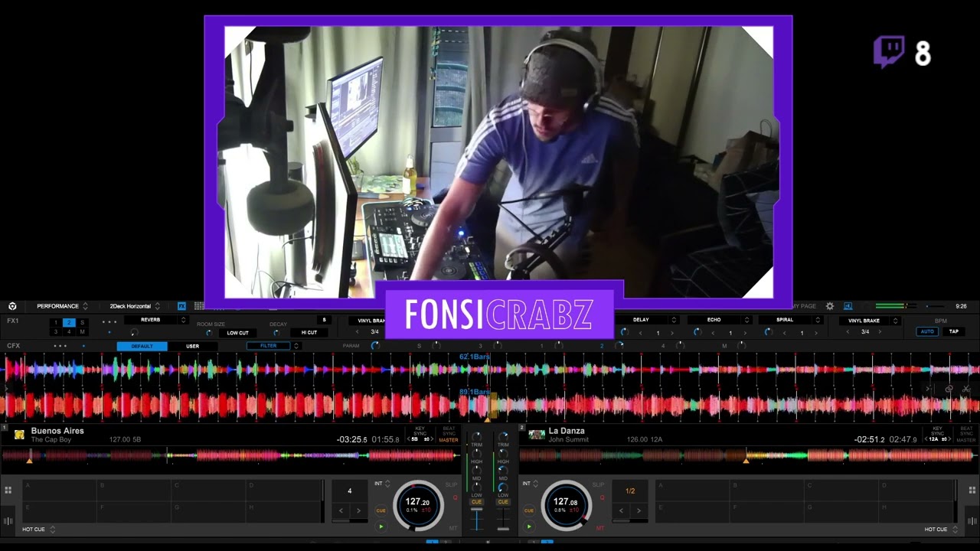Halve deck 1 loop size arrow
This screenshot has height=551, width=980.
coord(341,510)
